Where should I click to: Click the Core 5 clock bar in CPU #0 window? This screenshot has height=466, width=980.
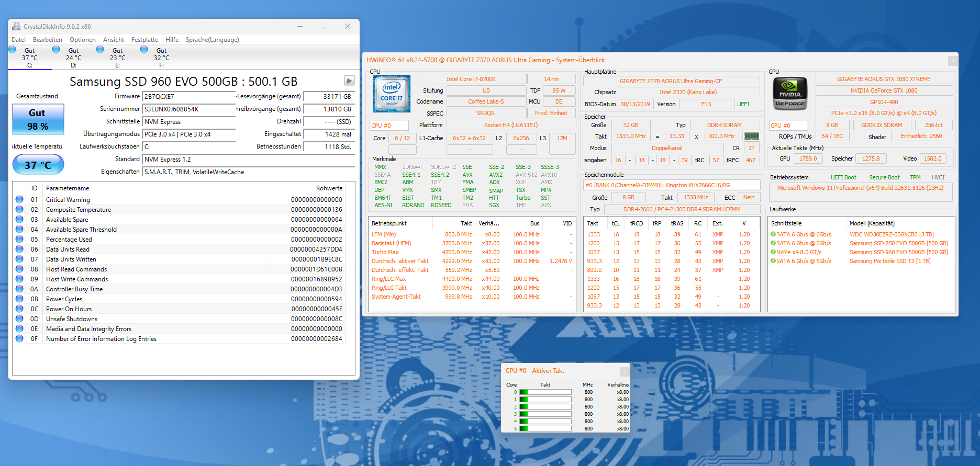pyautogui.click(x=545, y=428)
